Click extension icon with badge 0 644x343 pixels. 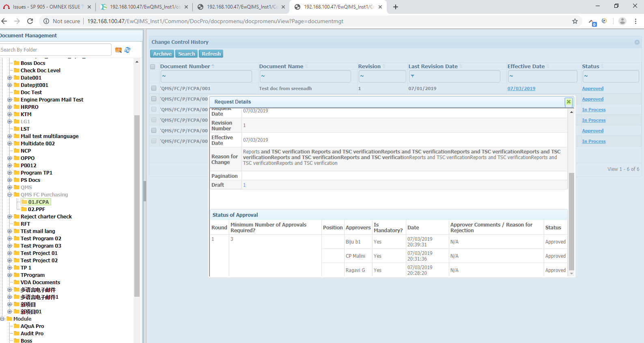[x=592, y=22]
